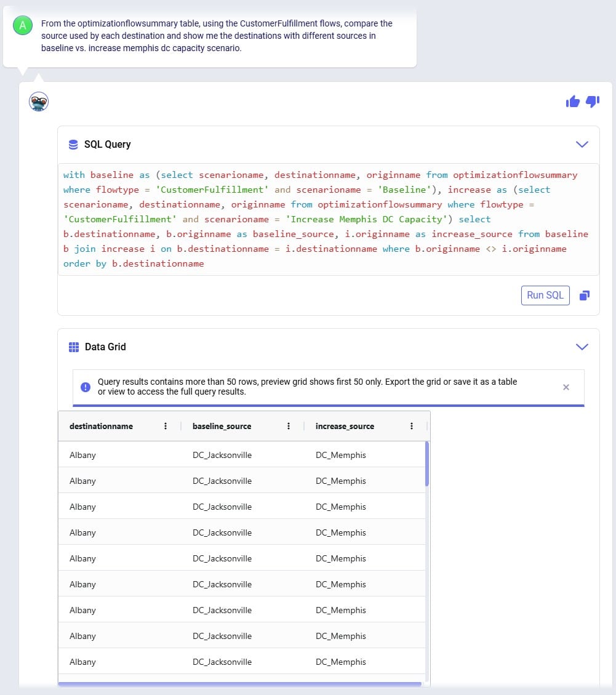Select the last visible Albany cell
616x695 pixels.
[119, 662]
